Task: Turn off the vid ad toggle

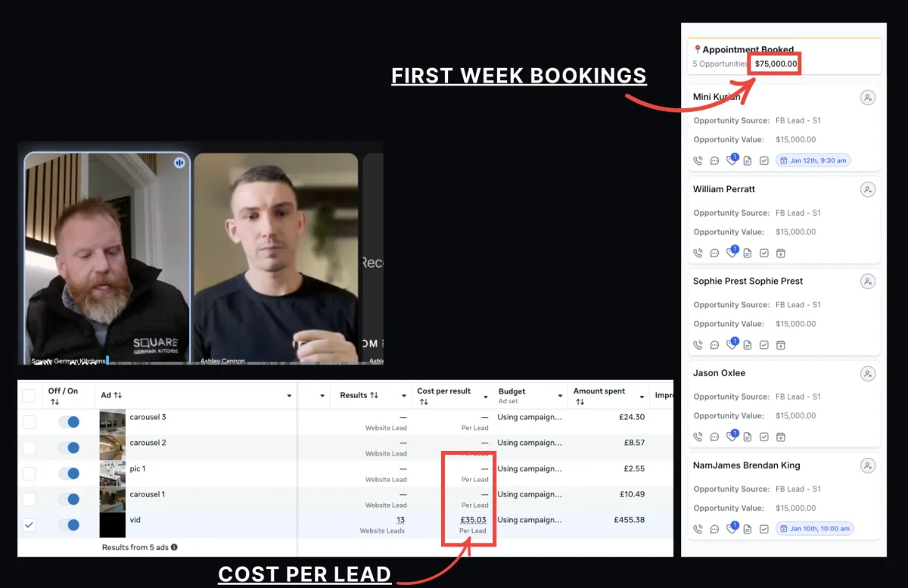Action: tap(69, 524)
